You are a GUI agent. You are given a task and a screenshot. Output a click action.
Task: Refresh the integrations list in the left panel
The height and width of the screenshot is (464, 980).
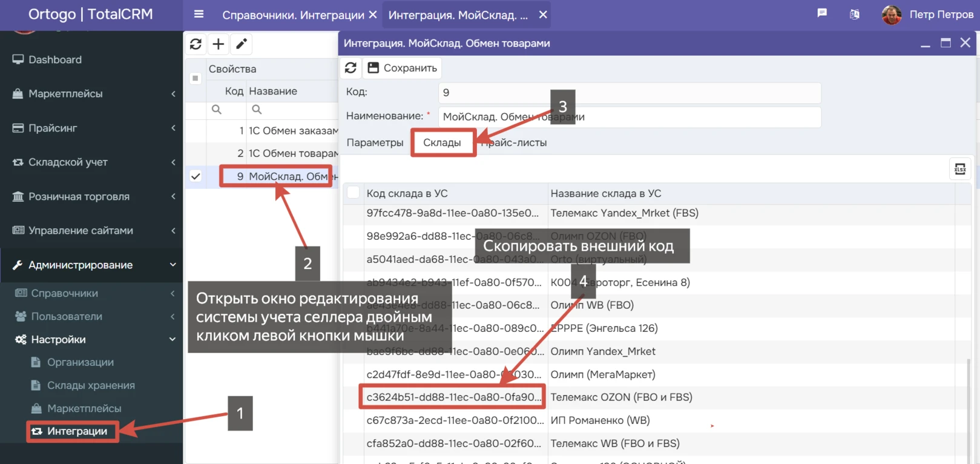tap(196, 44)
